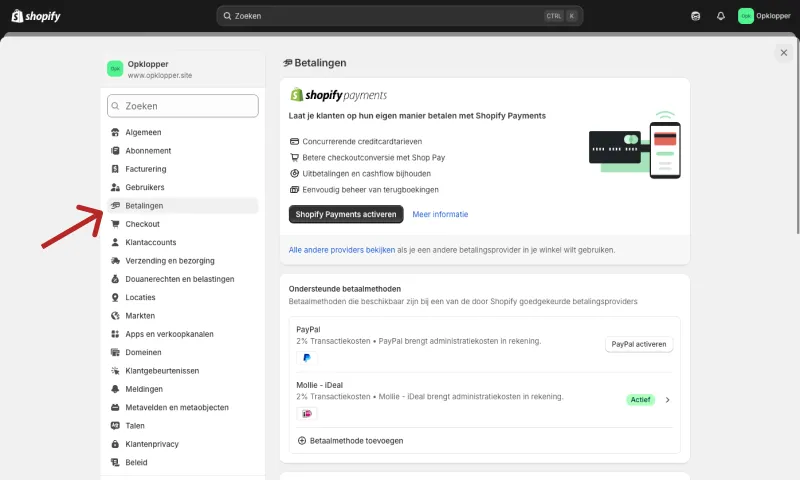This screenshot has width=800, height=480.
Task: Close the settings panel with X
Action: click(x=784, y=53)
